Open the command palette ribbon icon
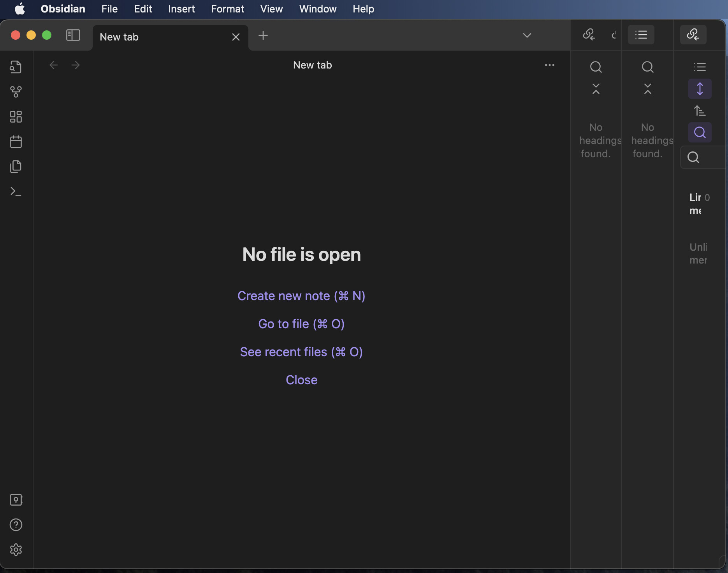 [x=16, y=192]
